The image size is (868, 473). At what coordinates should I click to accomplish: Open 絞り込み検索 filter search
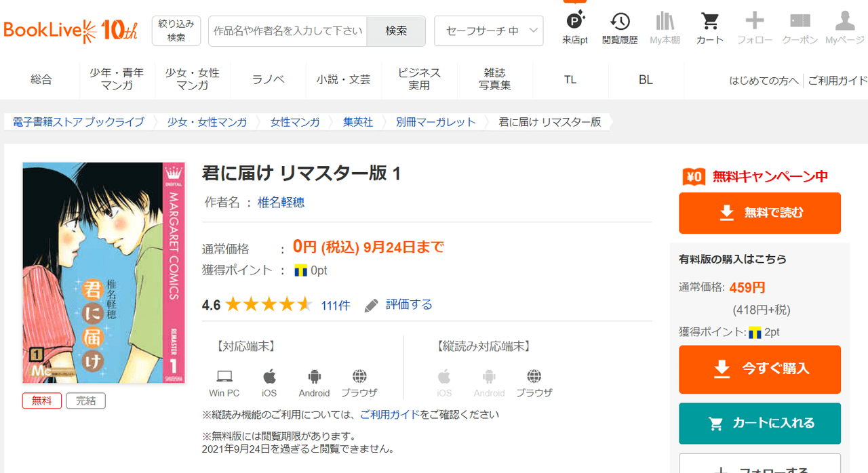[176, 31]
